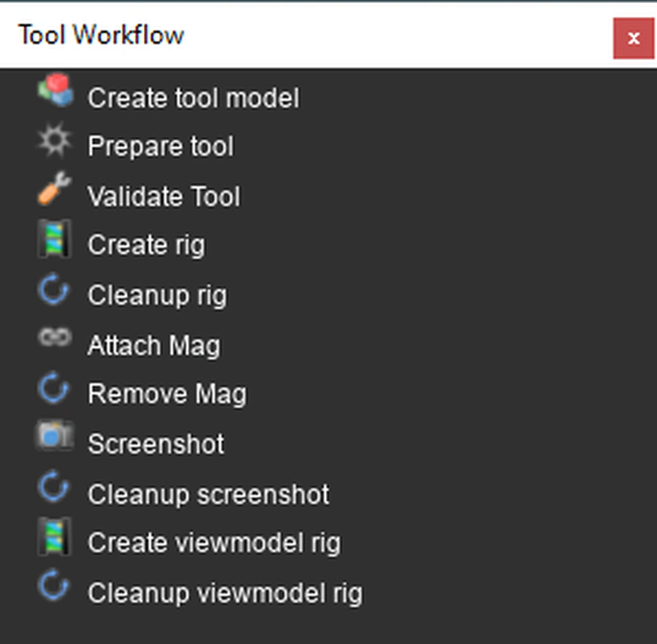Click the Screenshot camera icon
This screenshot has height=644, width=657.
55,438
